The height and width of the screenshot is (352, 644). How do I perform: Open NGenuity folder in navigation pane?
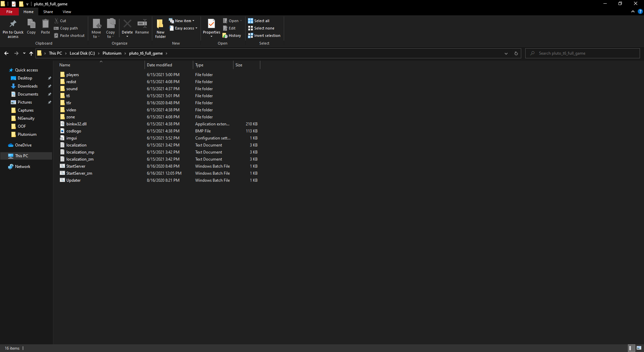tap(26, 118)
